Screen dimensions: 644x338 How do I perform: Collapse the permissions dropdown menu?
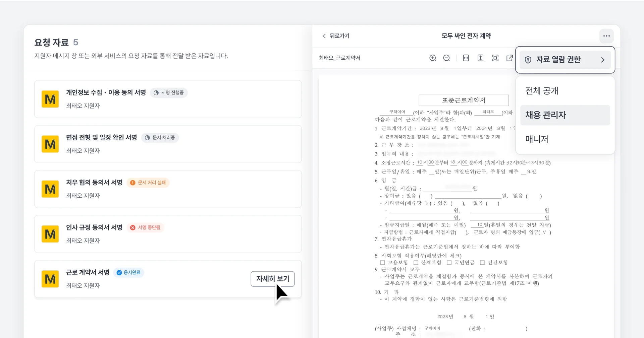tap(603, 60)
